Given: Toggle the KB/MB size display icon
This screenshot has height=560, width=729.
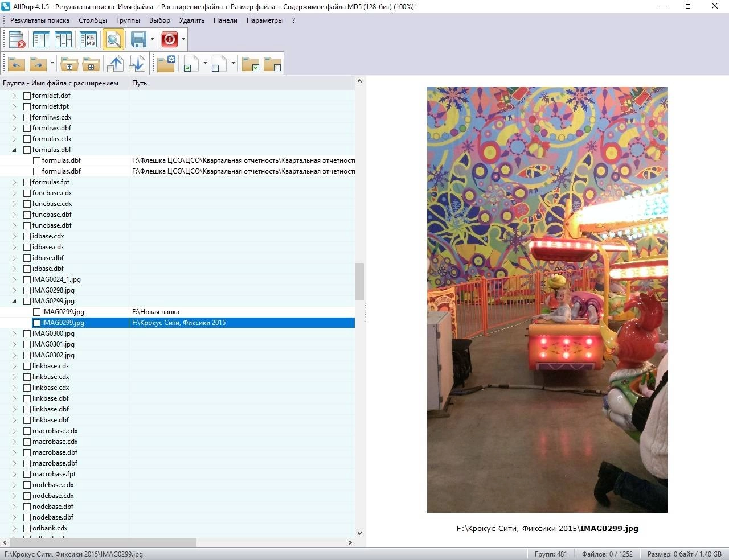Looking at the screenshot, I should tap(88, 39).
